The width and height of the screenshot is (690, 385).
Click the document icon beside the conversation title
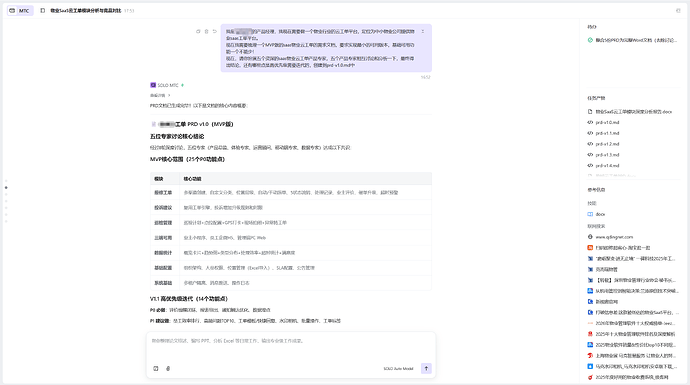pos(43,11)
